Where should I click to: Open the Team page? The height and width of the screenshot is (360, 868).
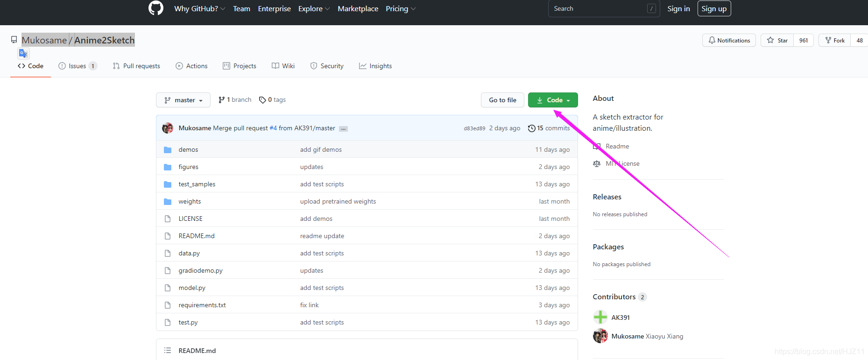point(241,8)
